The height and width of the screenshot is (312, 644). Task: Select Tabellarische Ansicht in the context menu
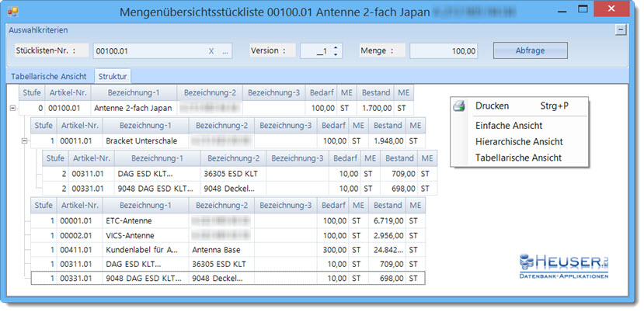point(517,158)
